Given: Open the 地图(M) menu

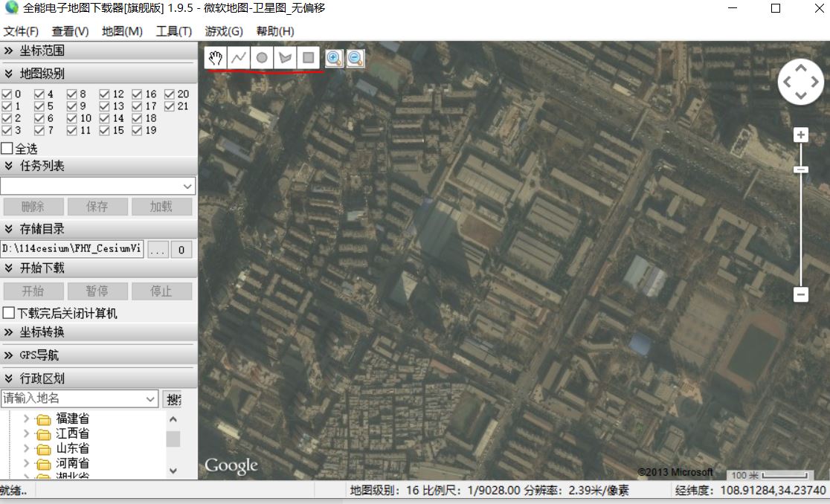Looking at the screenshot, I should click(122, 31).
